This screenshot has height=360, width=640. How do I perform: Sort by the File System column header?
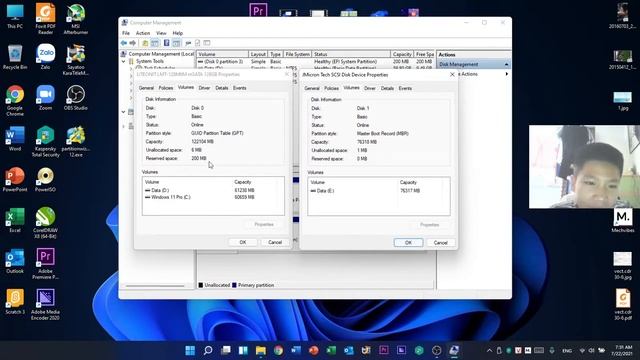coord(297,54)
